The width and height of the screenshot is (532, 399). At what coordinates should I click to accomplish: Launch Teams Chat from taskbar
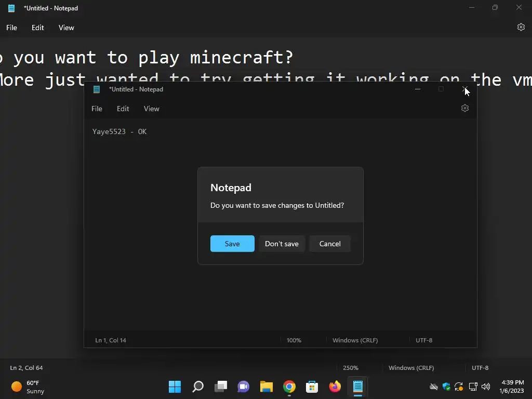(243, 387)
